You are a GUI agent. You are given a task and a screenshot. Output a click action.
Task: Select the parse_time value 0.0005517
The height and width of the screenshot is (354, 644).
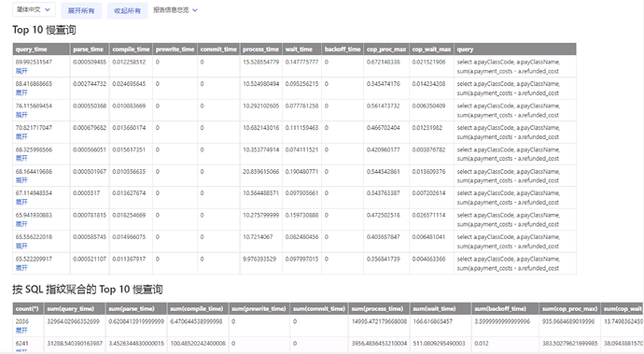tap(86, 193)
